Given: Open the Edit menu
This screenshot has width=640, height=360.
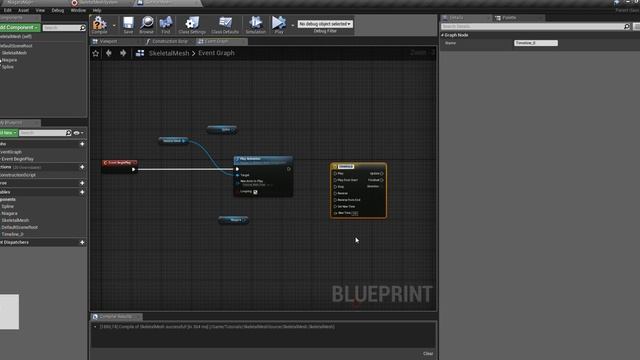Looking at the screenshot, I should (8, 10).
